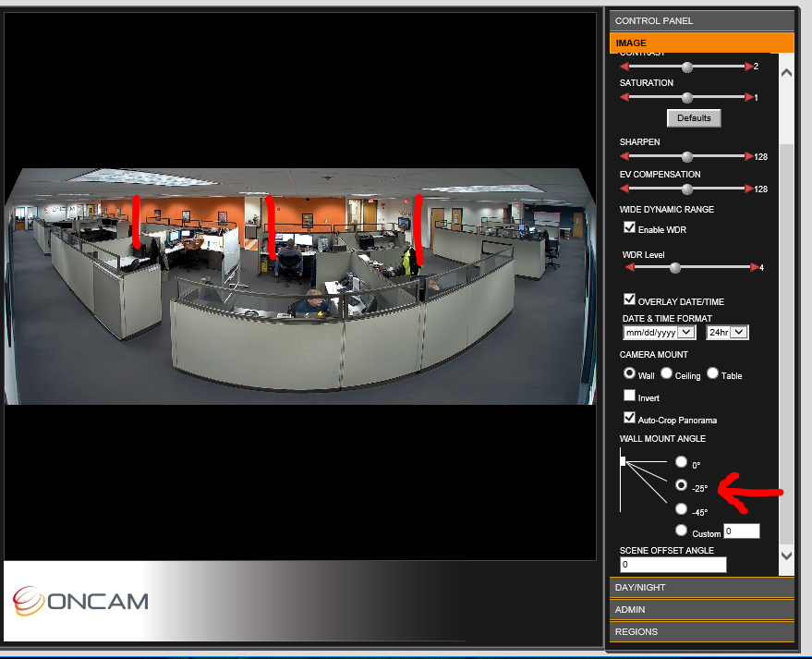Click the SCENE OFFSET ANGLE label
This screenshot has width=812, height=659.
tap(666, 550)
